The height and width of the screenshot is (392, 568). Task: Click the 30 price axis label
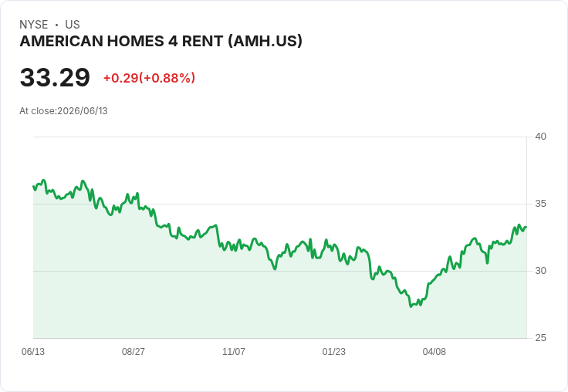540,271
